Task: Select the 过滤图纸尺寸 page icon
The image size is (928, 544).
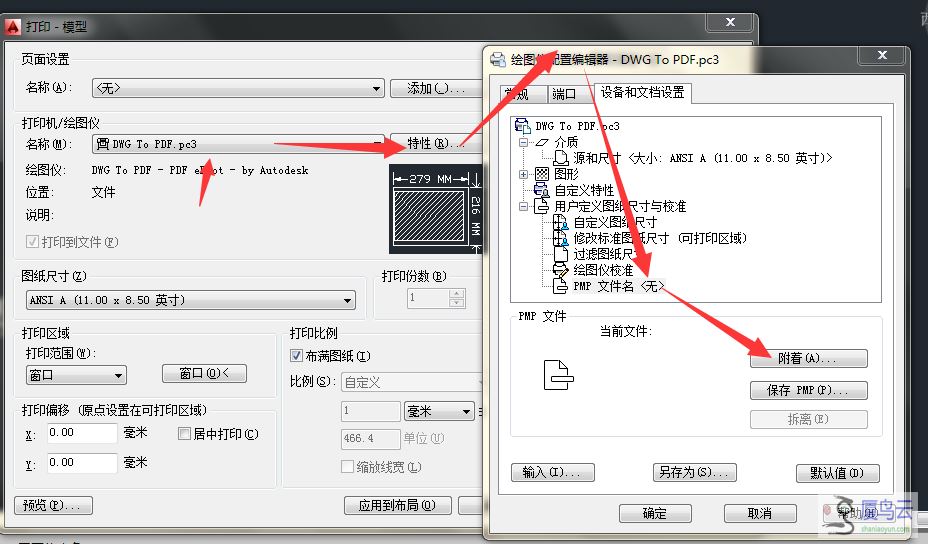Action: 561,255
